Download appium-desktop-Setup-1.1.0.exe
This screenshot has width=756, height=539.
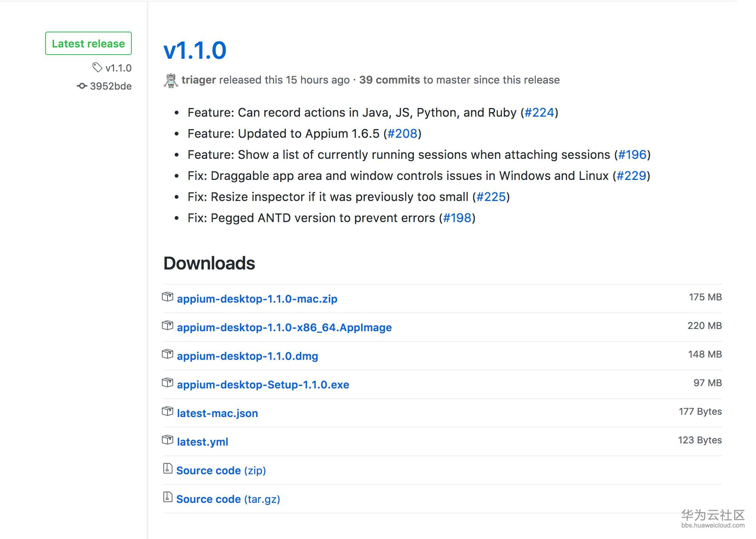(x=263, y=385)
